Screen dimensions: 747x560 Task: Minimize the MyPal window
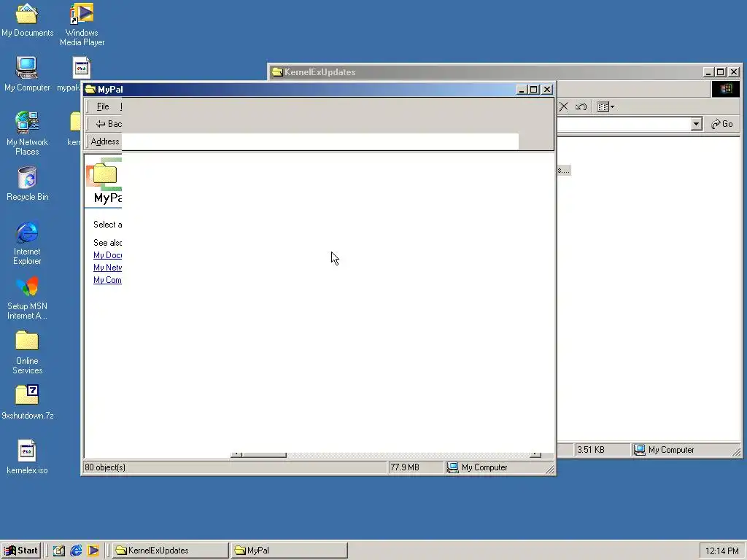[522, 90]
